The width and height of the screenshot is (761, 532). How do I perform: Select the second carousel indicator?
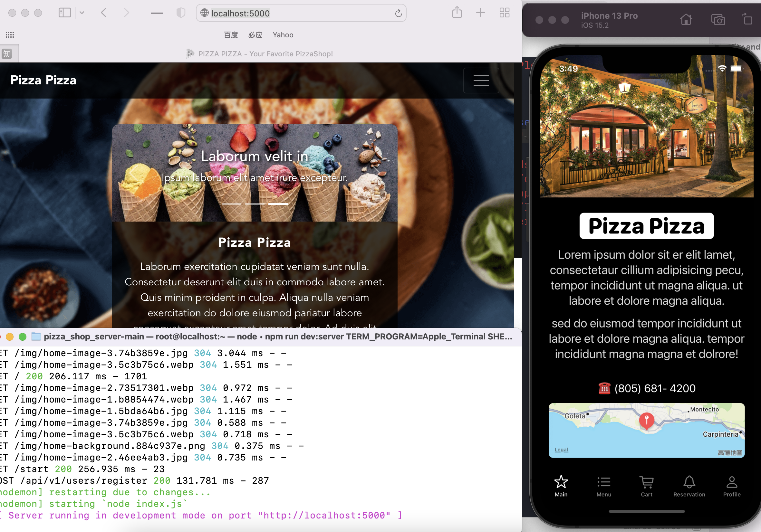tap(255, 204)
